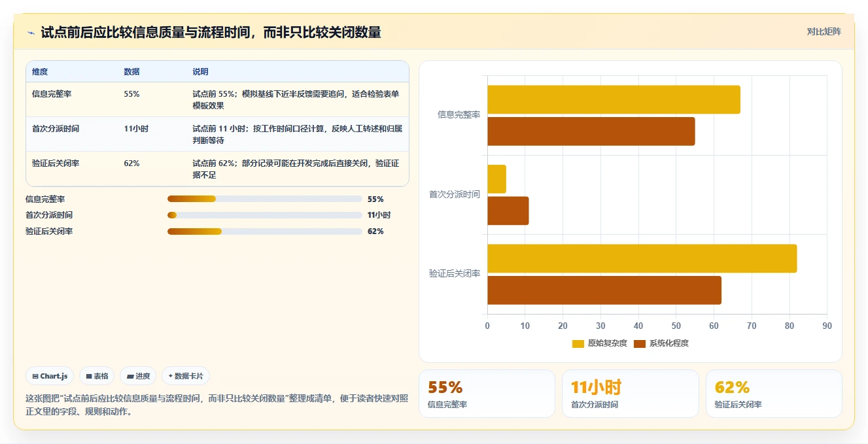Click the description starting 试点前 62%
Viewport: 868px width, 444px height.
[296, 169]
